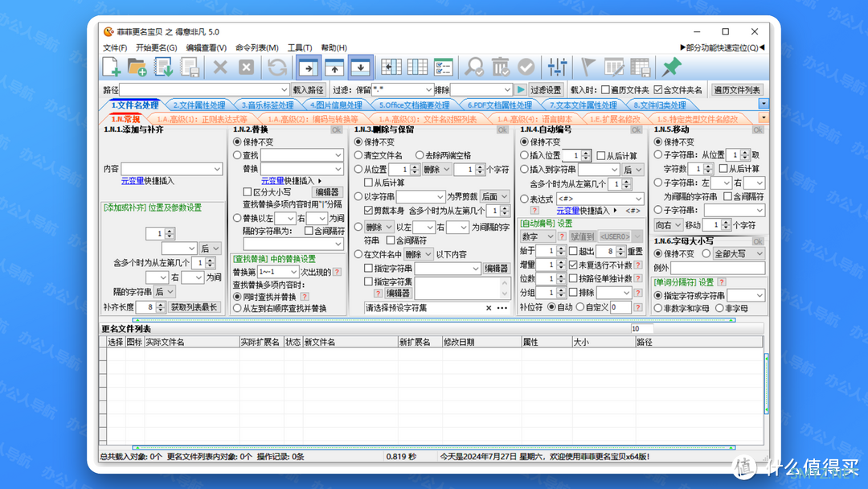Uncheck the 含文件夹名 checkbox
Screen dimensions: 868x489
[x=658, y=90]
